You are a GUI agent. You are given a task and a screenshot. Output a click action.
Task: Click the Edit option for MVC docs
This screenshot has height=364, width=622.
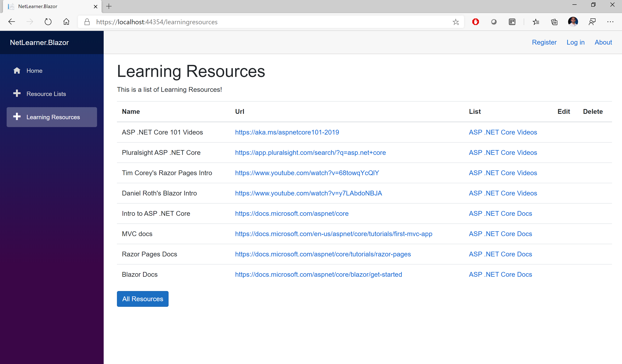(x=564, y=234)
